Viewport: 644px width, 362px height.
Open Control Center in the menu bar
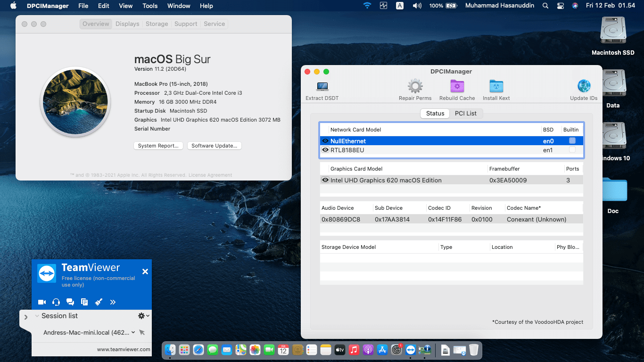click(560, 6)
